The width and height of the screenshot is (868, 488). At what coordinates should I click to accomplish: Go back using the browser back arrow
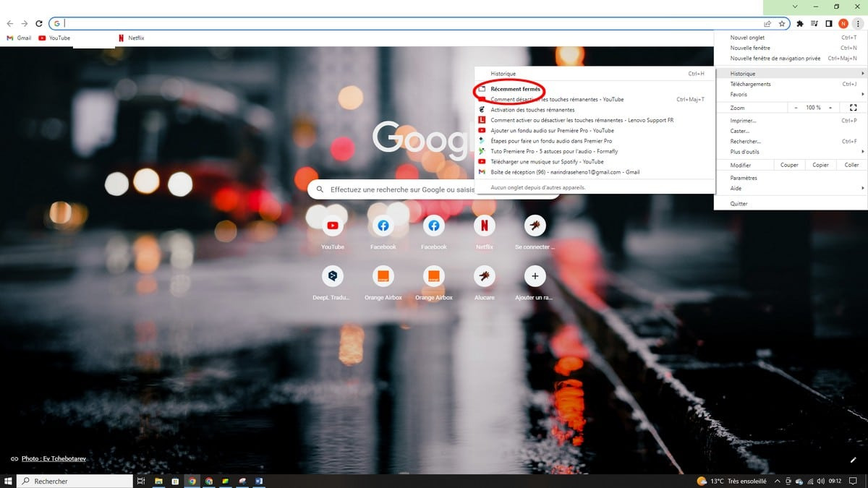pyautogui.click(x=10, y=24)
